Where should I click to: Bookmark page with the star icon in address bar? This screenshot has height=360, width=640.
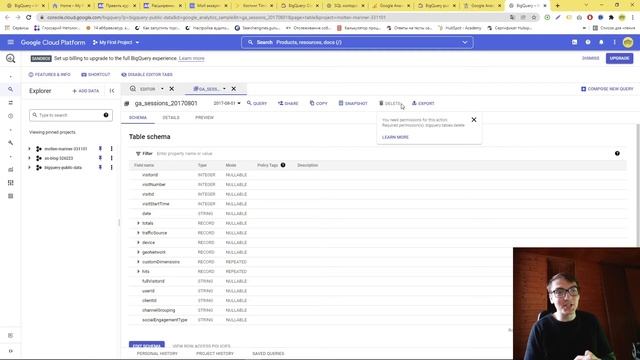[534, 18]
